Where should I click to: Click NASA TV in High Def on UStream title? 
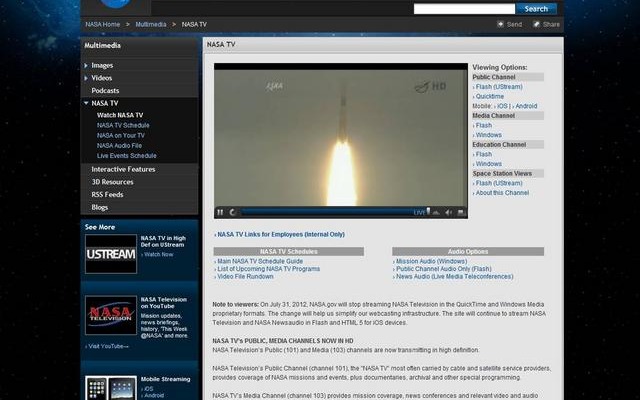pos(163,241)
